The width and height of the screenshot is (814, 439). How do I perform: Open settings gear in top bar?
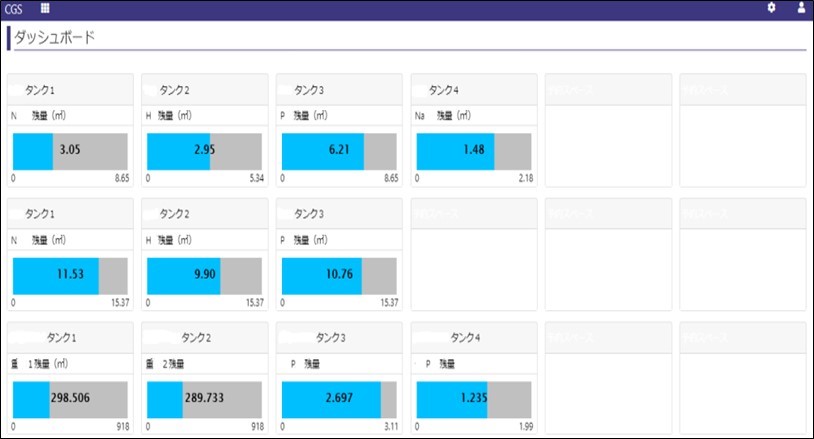pyautogui.click(x=771, y=8)
